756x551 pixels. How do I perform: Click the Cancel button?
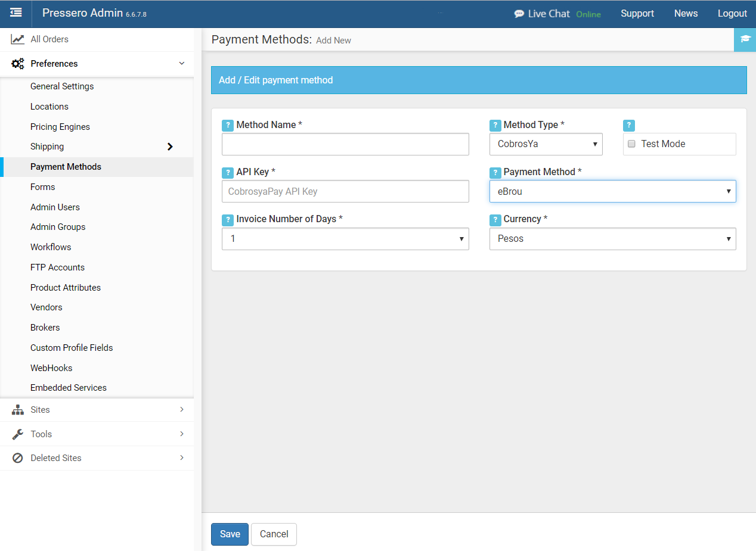click(x=274, y=534)
